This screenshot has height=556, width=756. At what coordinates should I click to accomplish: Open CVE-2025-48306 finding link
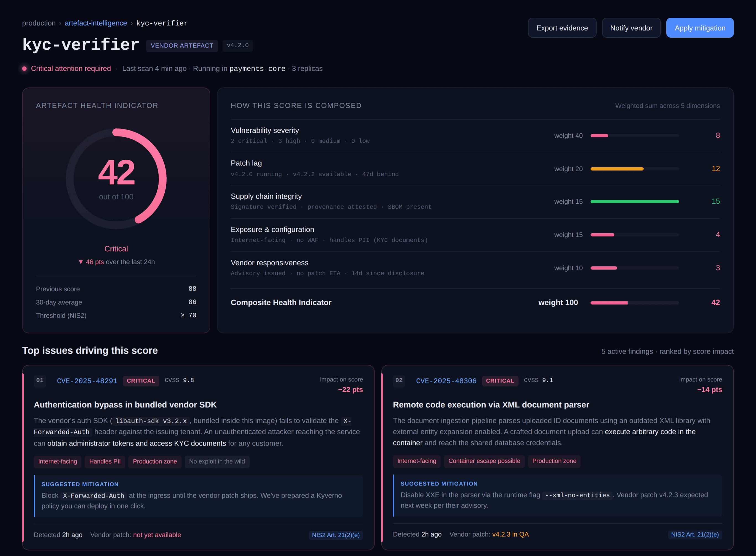point(446,381)
